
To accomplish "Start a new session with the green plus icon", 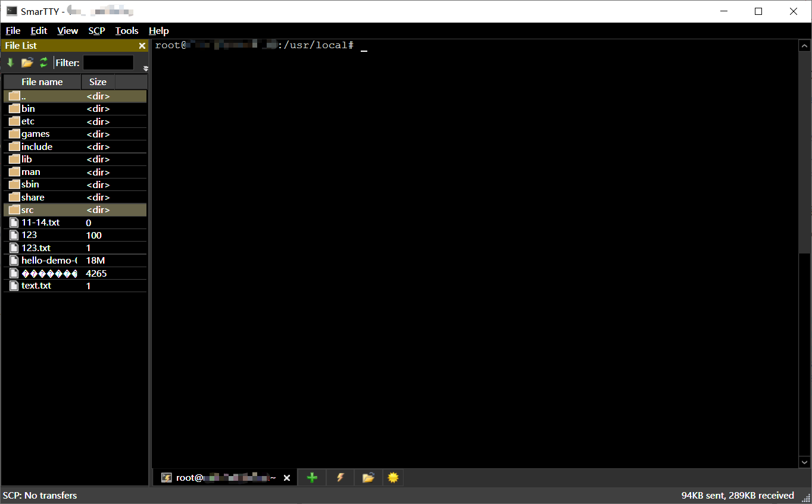I will coord(311,477).
